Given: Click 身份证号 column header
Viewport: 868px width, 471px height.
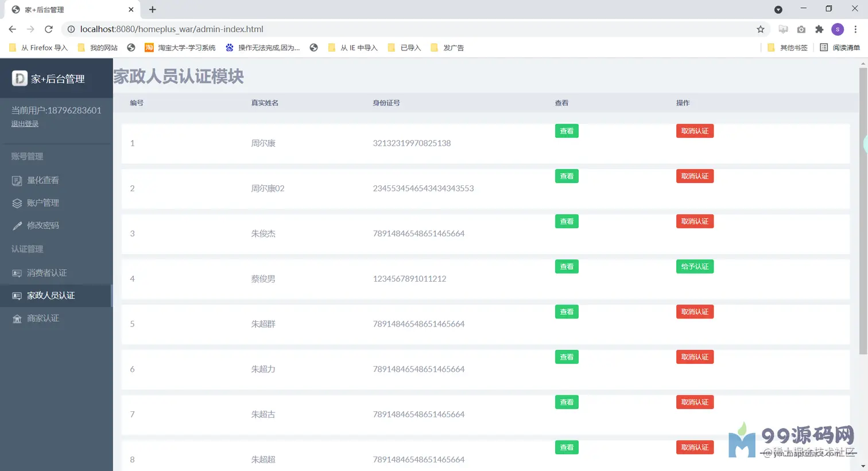Looking at the screenshot, I should (386, 103).
